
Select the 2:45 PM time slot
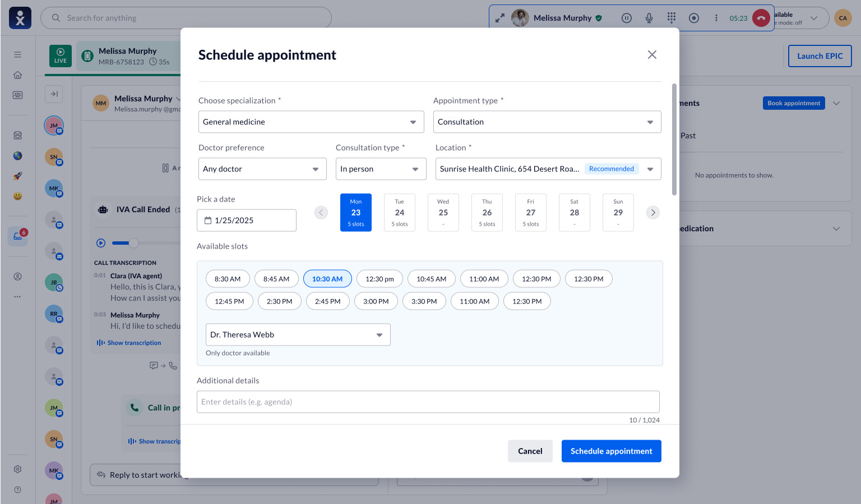click(328, 301)
